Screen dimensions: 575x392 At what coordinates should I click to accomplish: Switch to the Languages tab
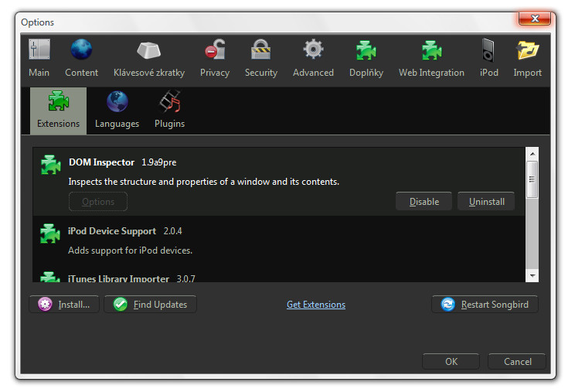coord(117,111)
